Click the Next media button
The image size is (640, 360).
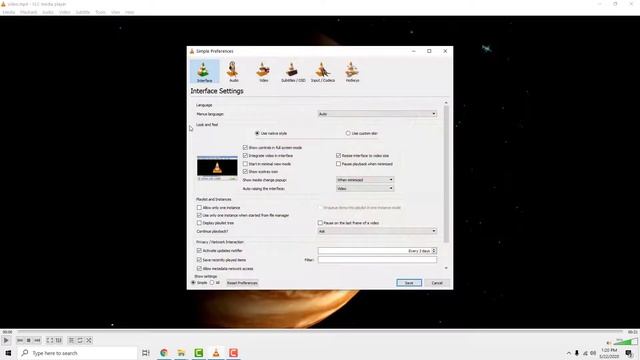(x=37, y=340)
